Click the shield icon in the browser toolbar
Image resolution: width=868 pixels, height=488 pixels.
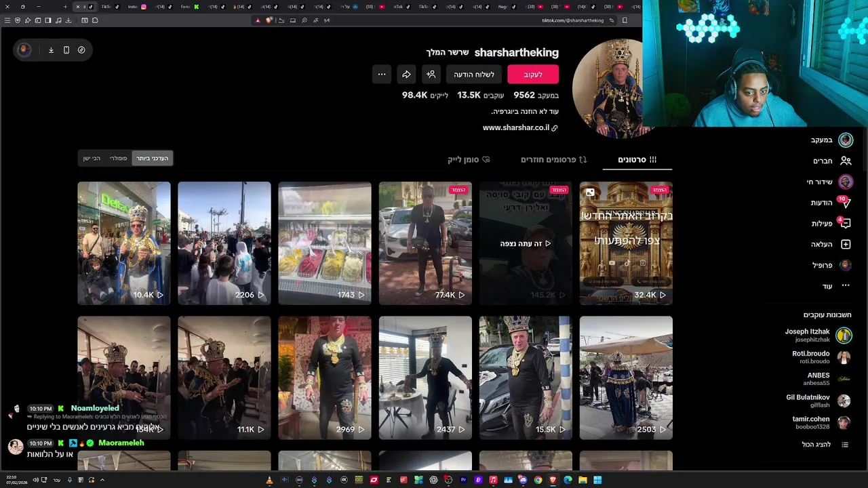18,20
